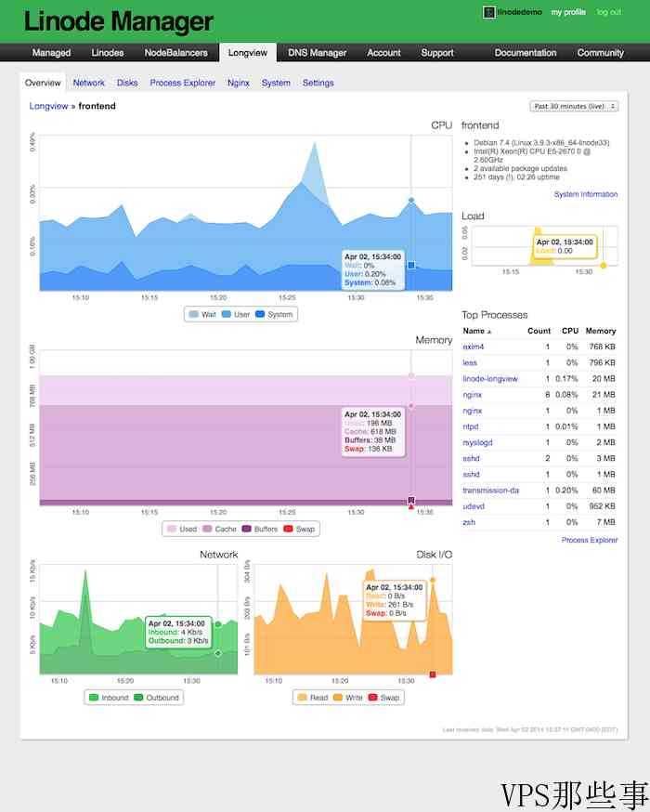The height and width of the screenshot is (812, 650).
Task: Click the log out link
Action: click(608, 12)
